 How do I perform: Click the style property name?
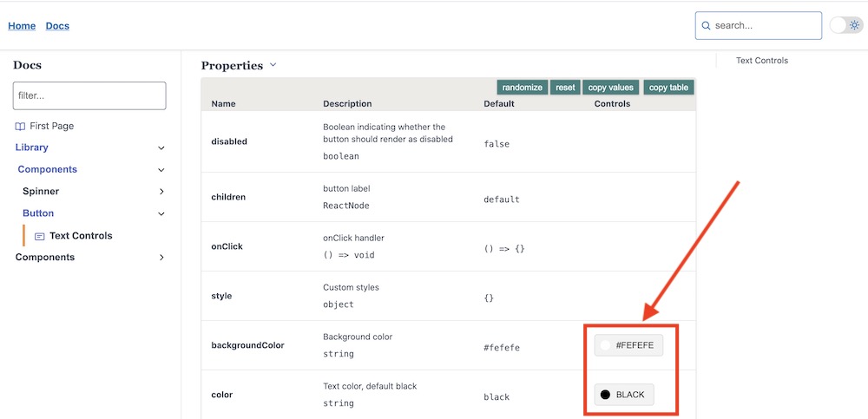221,296
